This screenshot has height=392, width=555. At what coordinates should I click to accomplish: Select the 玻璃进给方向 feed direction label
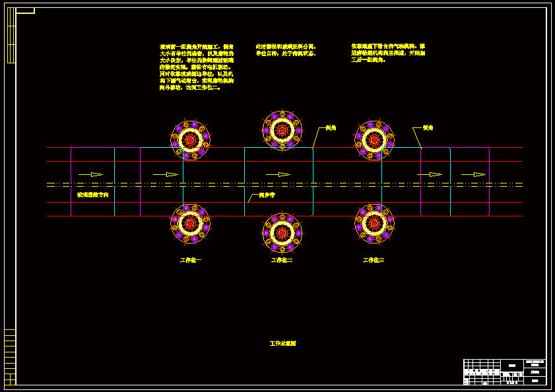pos(93,195)
